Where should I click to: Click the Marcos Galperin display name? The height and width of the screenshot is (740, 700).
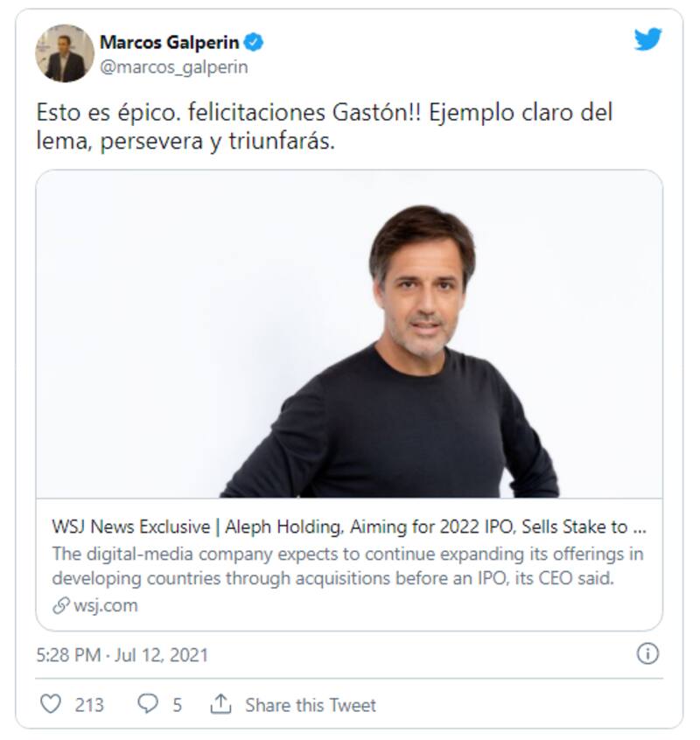pyautogui.click(x=170, y=42)
